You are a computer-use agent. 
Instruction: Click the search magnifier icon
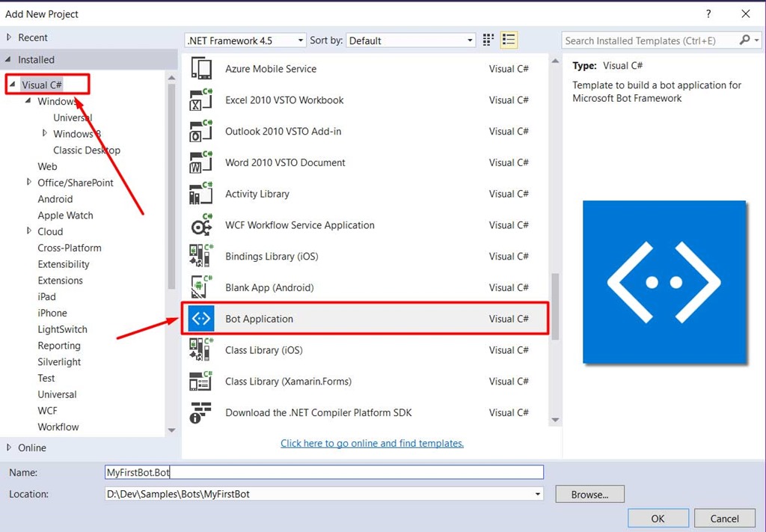pyautogui.click(x=745, y=40)
